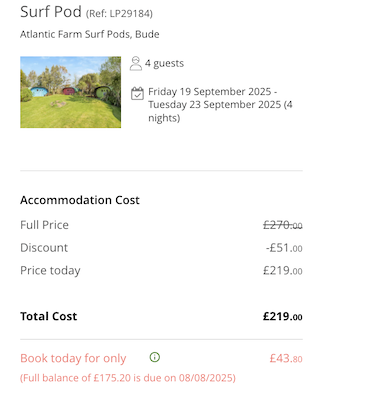Click the Surf Pod heading title
The image size is (383, 400).
51,12
